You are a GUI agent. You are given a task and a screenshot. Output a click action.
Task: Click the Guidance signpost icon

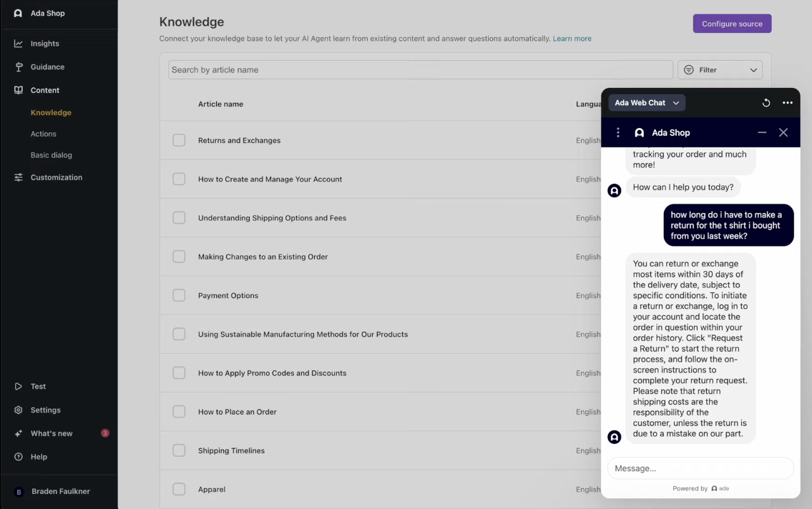(x=19, y=66)
